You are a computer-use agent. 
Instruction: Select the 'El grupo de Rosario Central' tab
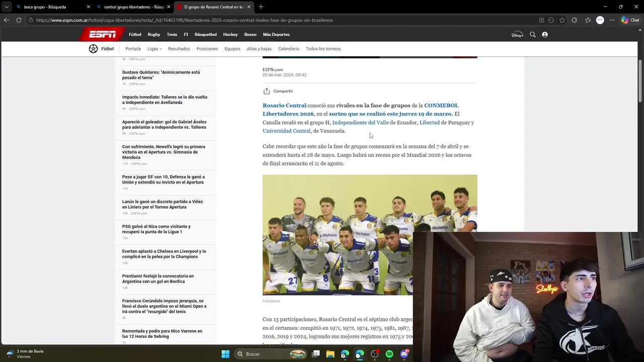[214, 7]
